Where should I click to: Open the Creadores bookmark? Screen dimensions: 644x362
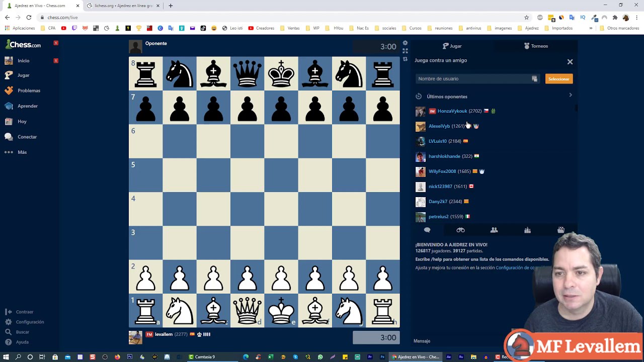click(261, 28)
